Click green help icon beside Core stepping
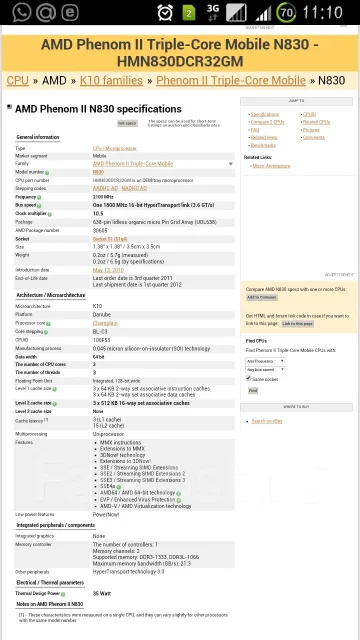 [46, 332]
